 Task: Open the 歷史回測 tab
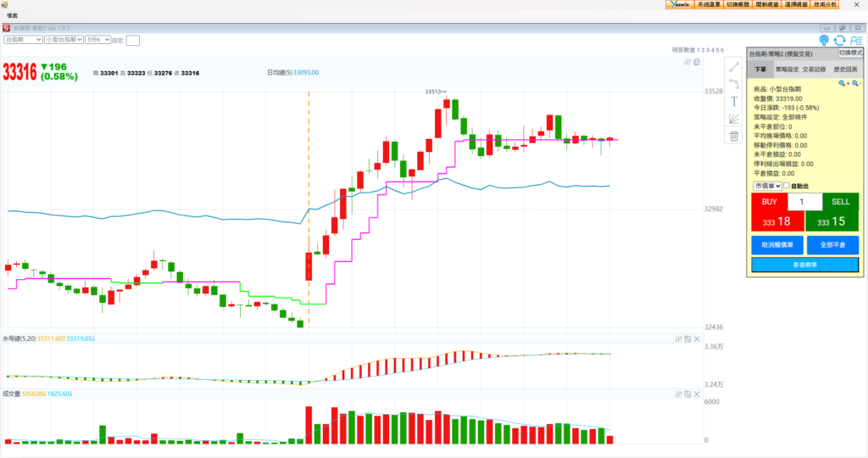844,70
